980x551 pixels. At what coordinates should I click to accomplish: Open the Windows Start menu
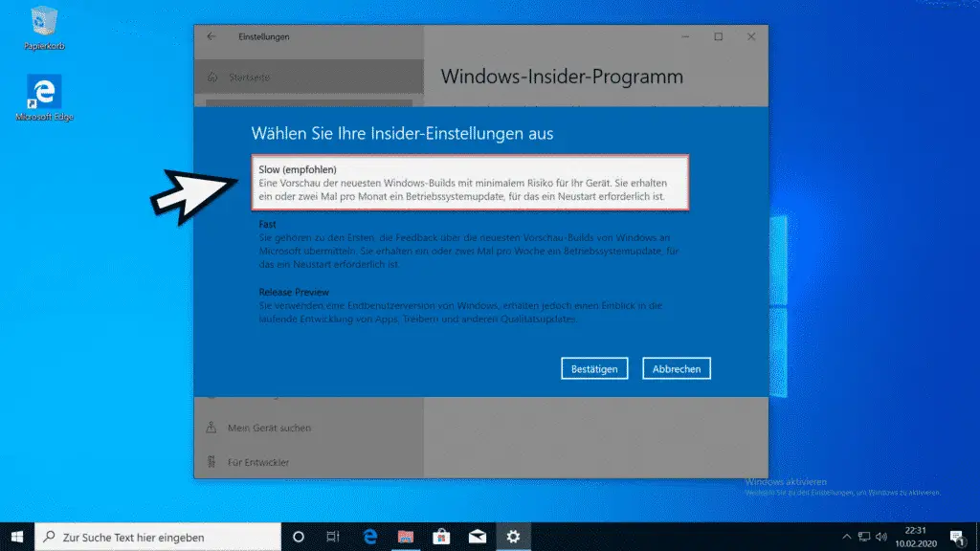click(17, 537)
